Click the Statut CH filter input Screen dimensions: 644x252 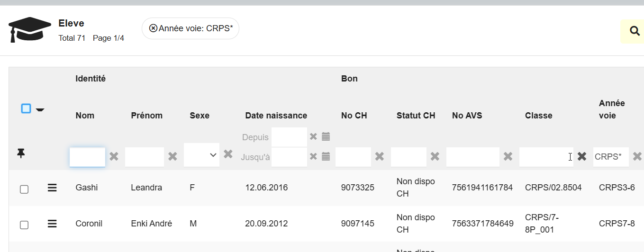pyautogui.click(x=408, y=157)
